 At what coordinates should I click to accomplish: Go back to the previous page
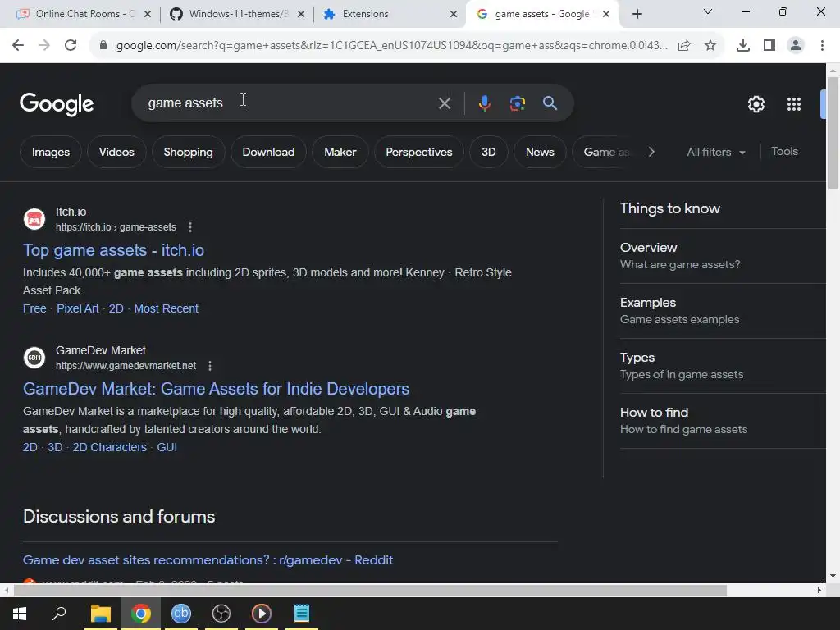click(18, 46)
